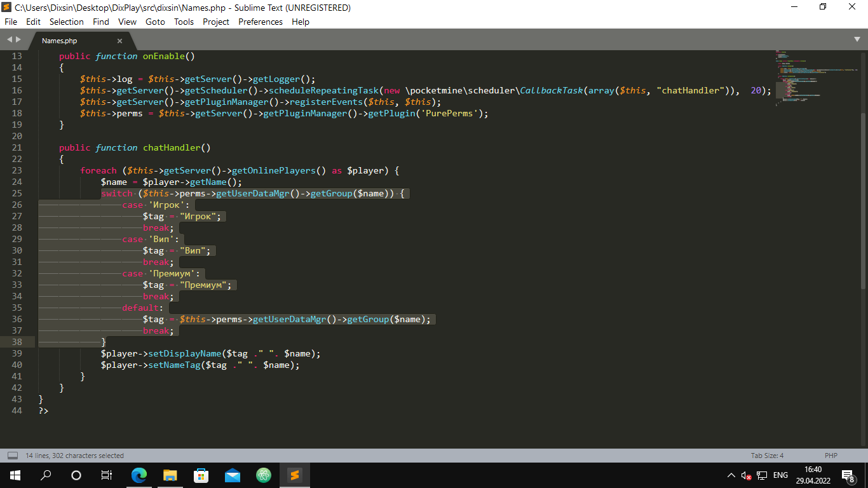Open Microsoft Edge from the taskbar

click(x=139, y=475)
